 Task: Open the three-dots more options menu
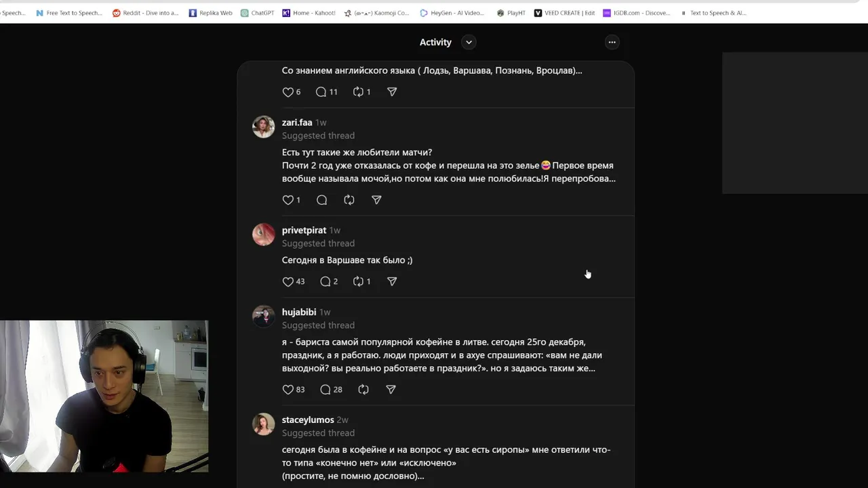[612, 42]
